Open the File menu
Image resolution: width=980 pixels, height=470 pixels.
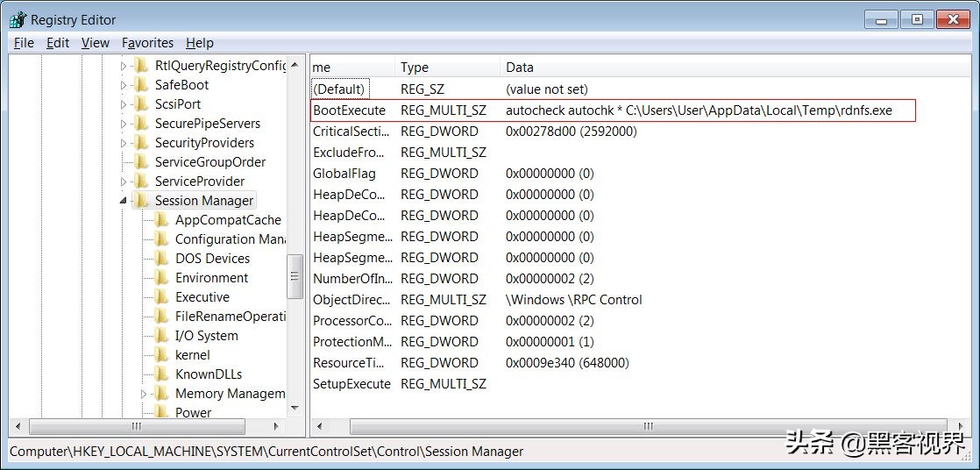[24, 43]
